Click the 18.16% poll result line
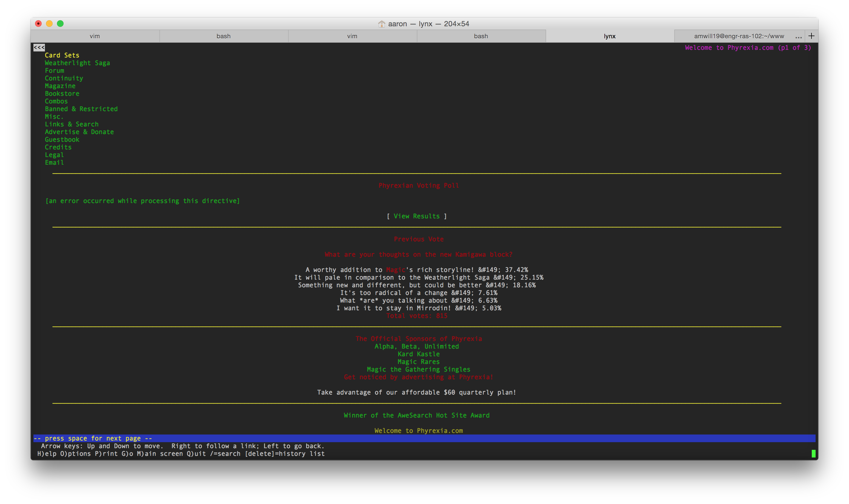Image resolution: width=849 pixels, height=504 pixels. pyautogui.click(x=417, y=285)
